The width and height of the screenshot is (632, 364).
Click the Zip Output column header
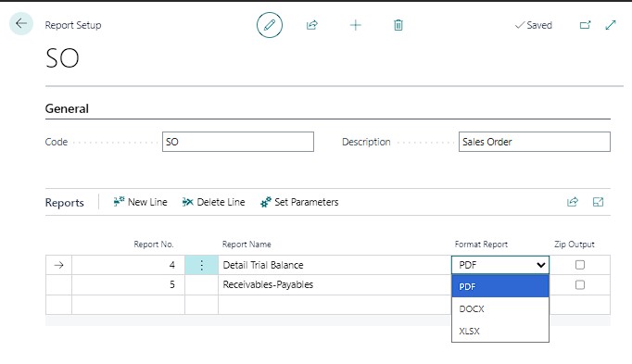[575, 244]
